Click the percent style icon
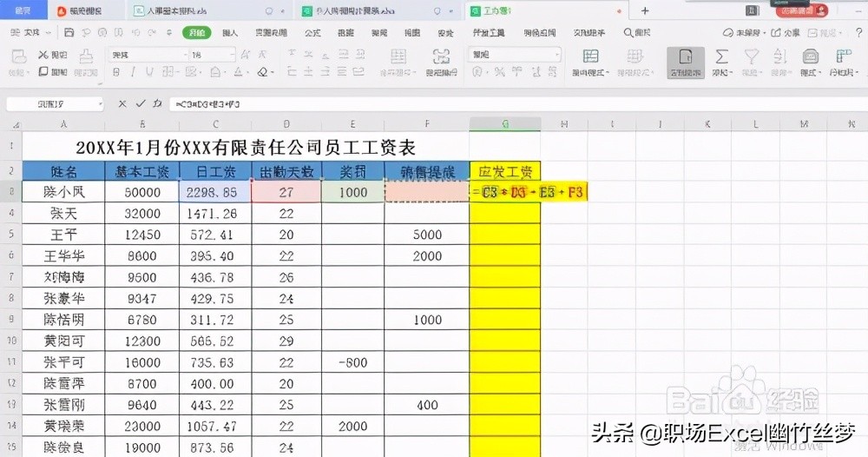Screen dimensions: 868x457 tap(499, 72)
